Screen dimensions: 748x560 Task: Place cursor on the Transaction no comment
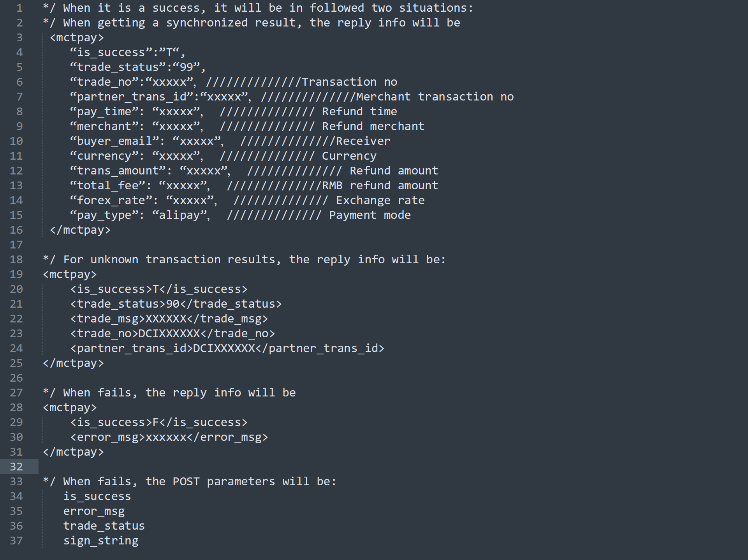tap(349, 82)
